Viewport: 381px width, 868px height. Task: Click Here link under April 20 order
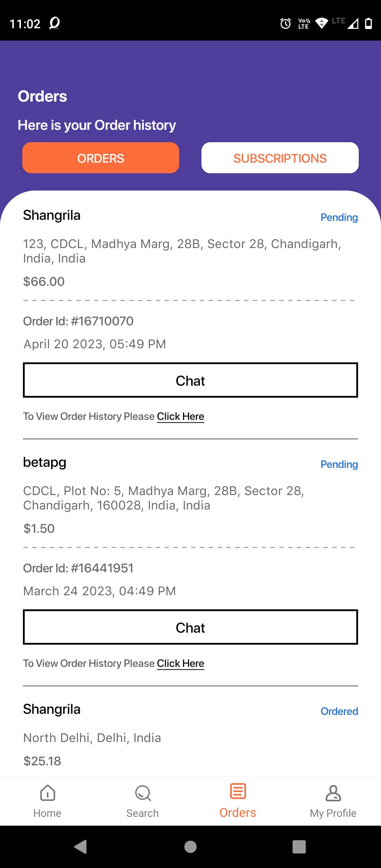click(x=181, y=416)
